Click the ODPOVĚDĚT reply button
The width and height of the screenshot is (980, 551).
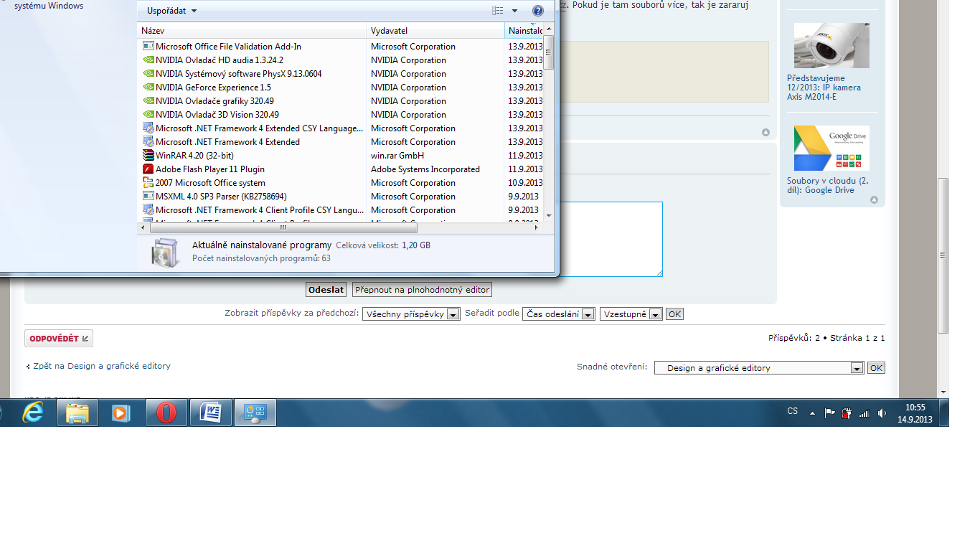(x=59, y=339)
